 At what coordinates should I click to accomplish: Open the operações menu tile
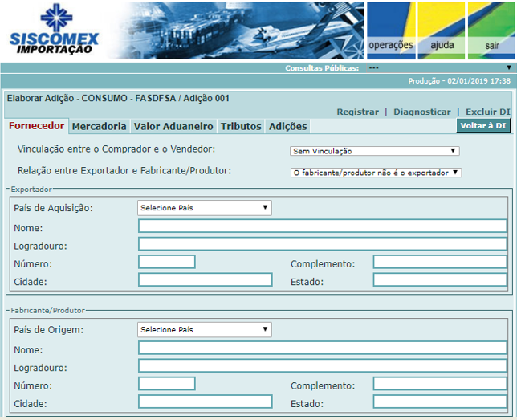(x=391, y=31)
